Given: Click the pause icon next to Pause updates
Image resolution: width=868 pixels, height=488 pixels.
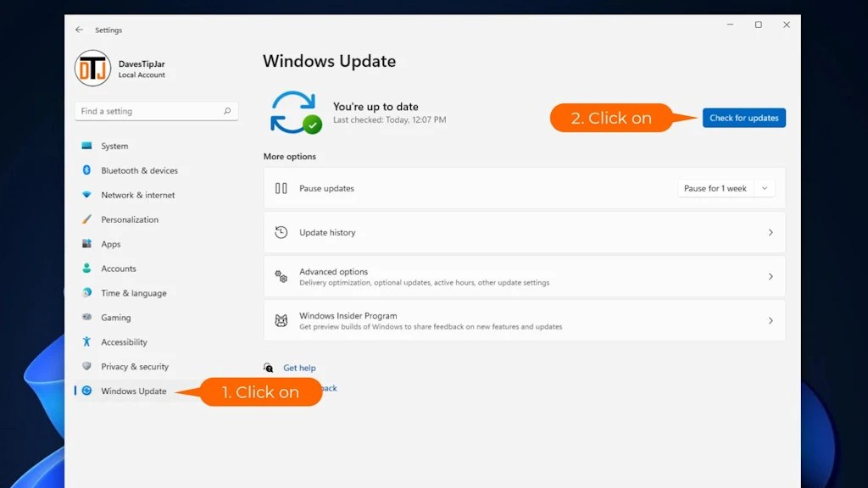Looking at the screenshot, I should [x=281, y=188].
